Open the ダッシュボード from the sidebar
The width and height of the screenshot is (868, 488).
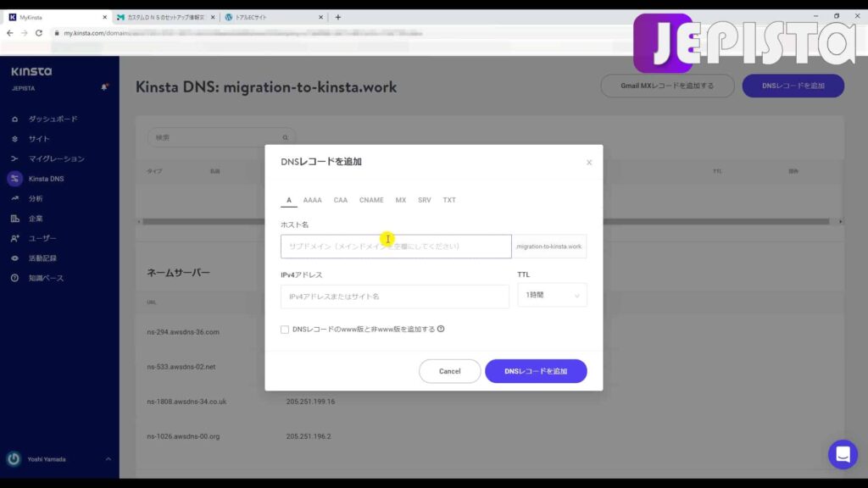[47, 119]
